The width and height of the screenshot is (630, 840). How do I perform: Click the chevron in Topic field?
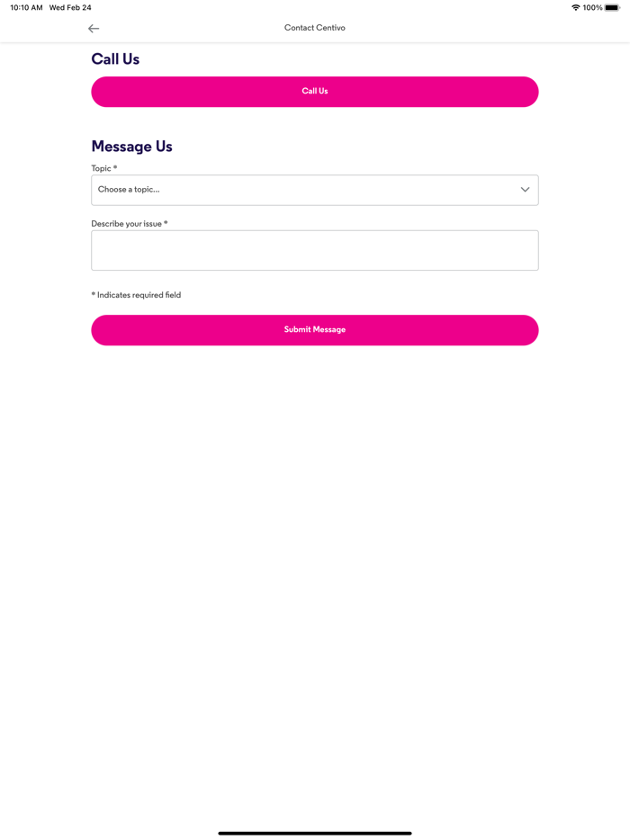point(525,190)
